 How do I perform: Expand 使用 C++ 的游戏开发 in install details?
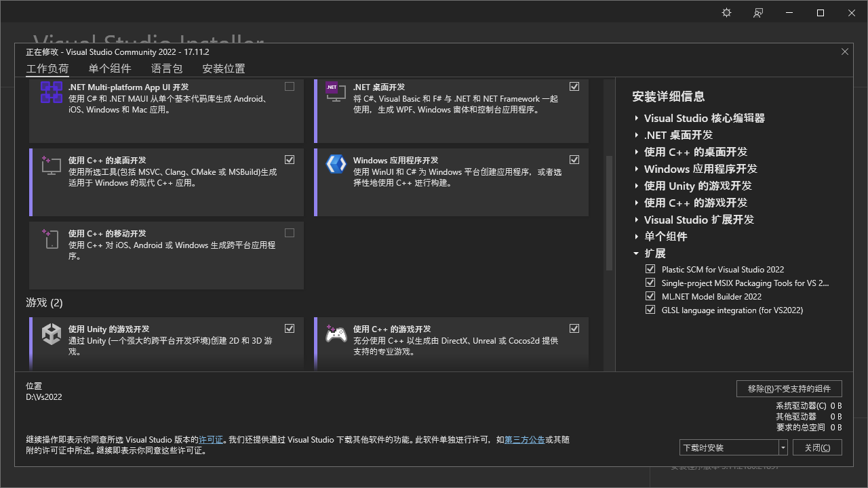pyautogui.click(x=637, y=203)
